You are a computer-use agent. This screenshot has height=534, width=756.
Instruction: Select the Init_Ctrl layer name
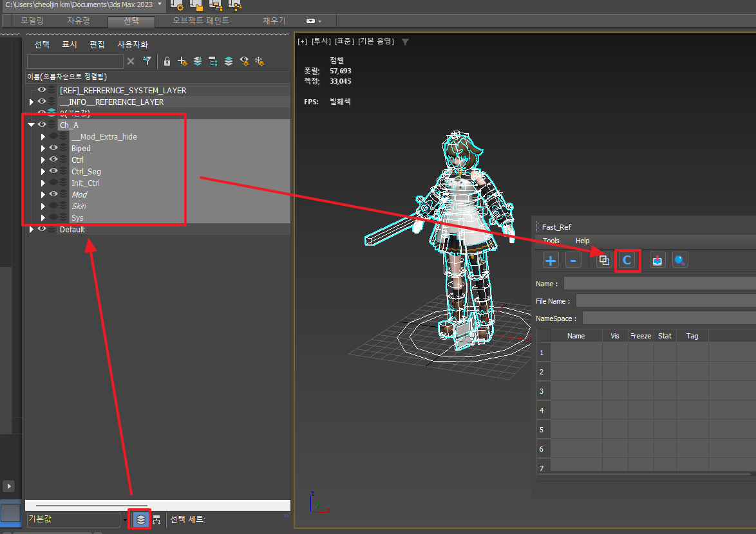click(x=85, y=183)
